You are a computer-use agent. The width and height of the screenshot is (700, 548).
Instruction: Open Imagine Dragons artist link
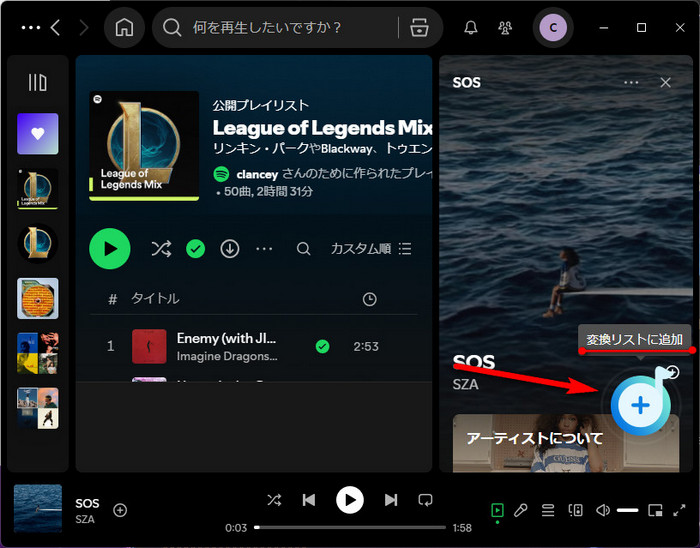tap(227, 356)
